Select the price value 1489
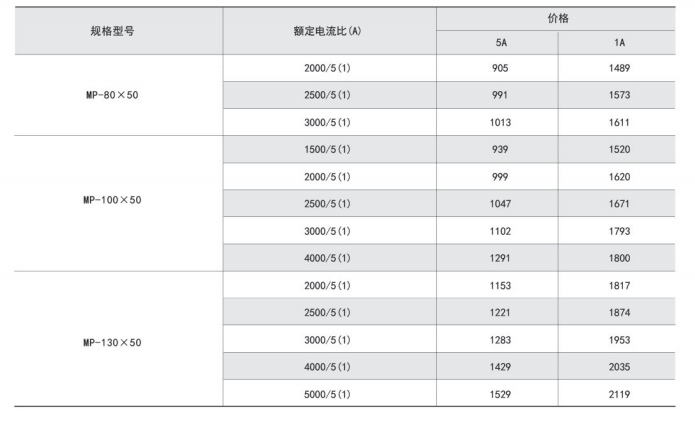This screenshot has height=422, width=695. [619, 68]
